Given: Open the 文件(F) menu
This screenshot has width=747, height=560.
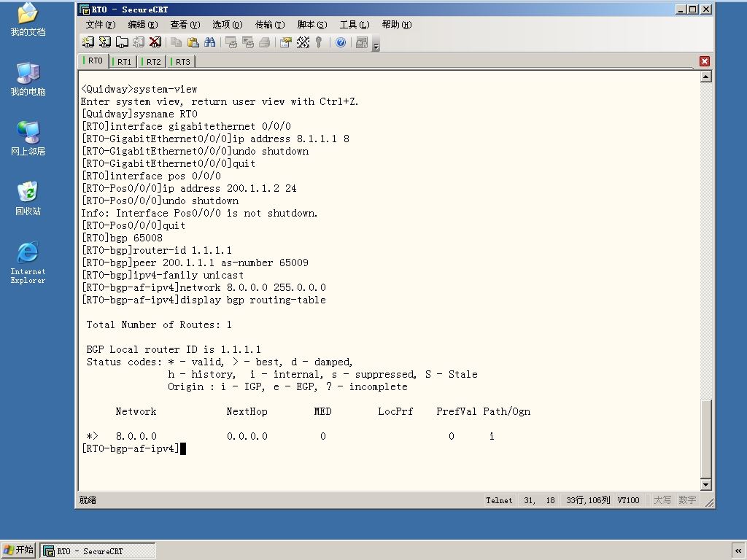Looking at the screenshot, I should click(x=101, y=25).
